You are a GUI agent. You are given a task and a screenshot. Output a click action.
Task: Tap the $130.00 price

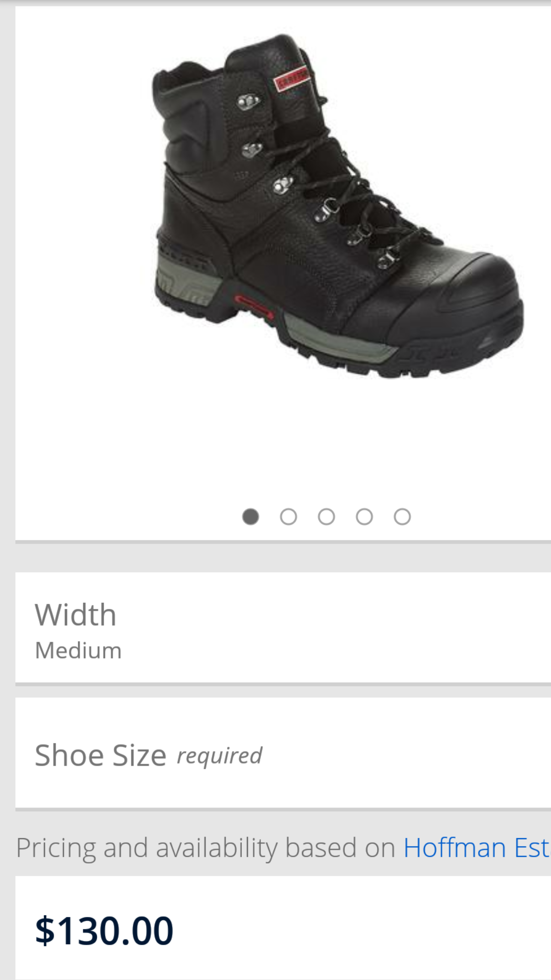pos(105,930)
